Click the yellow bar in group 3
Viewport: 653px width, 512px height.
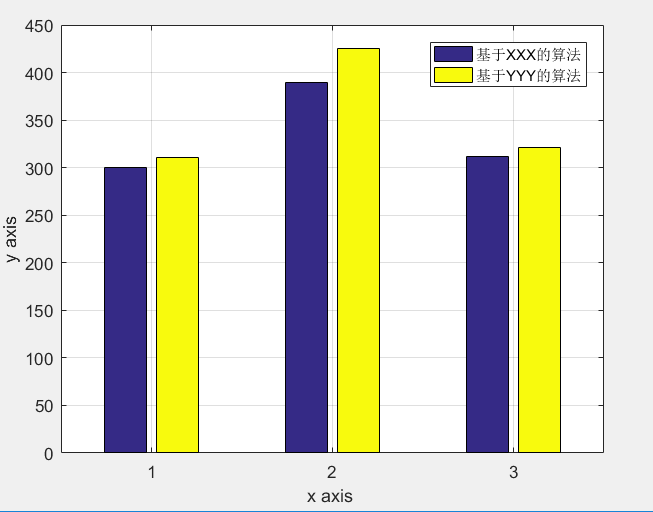539,300
